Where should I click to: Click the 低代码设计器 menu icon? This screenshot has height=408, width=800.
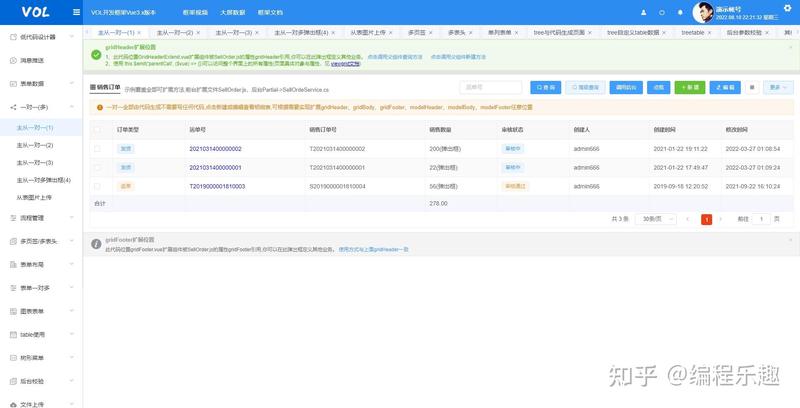coord(14,37)
